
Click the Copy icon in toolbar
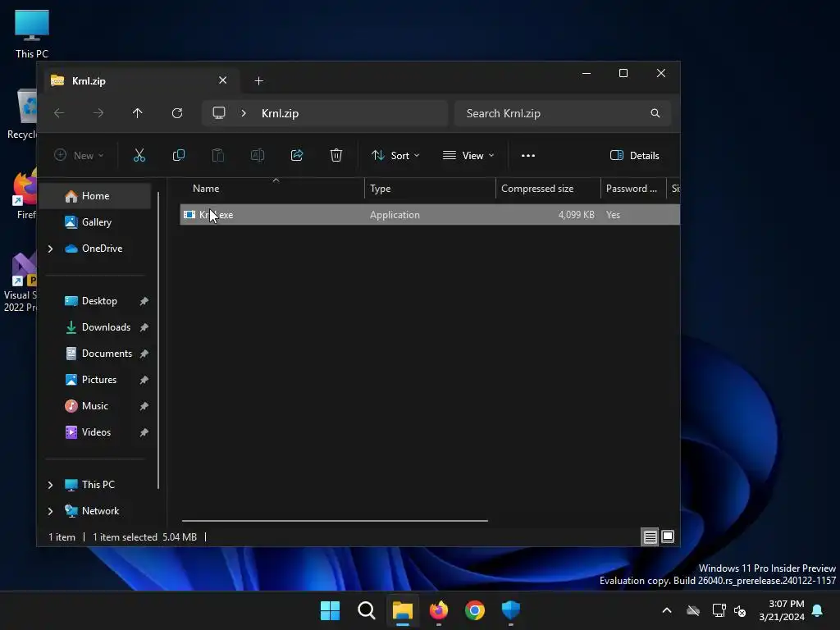178,155
